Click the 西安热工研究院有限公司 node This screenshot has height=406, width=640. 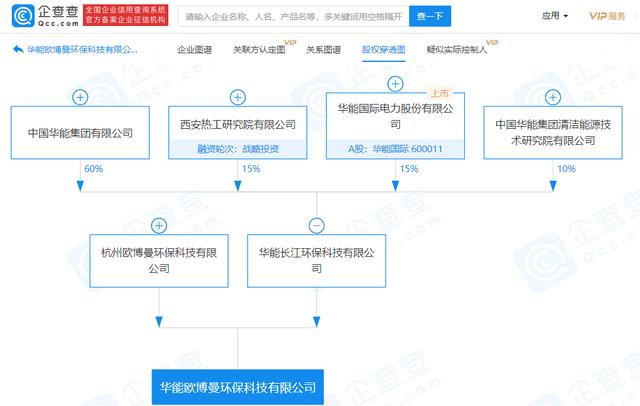point(238,133)
